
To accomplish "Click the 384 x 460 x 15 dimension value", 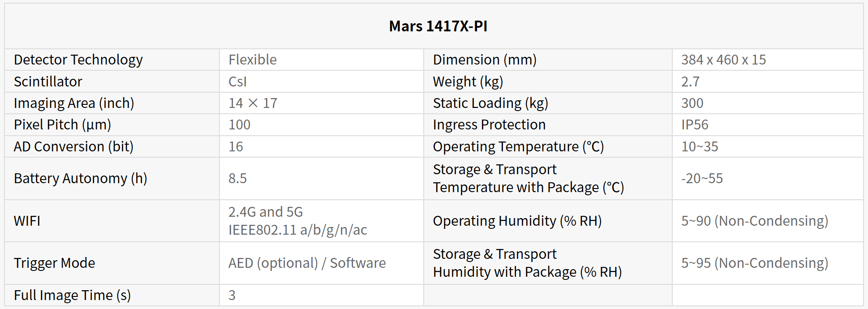I will tap(723, 60).
